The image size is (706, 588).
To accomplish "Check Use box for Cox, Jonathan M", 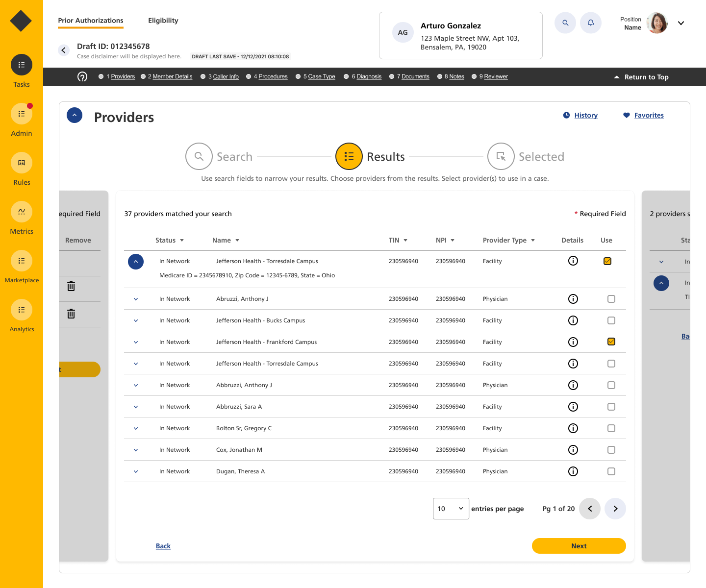I will click(x=611, y=450).
